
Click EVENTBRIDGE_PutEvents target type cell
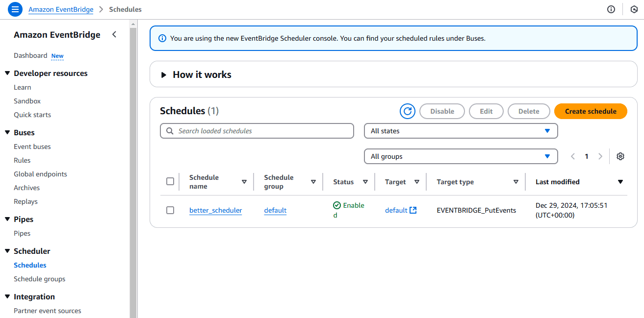[476, 210]
